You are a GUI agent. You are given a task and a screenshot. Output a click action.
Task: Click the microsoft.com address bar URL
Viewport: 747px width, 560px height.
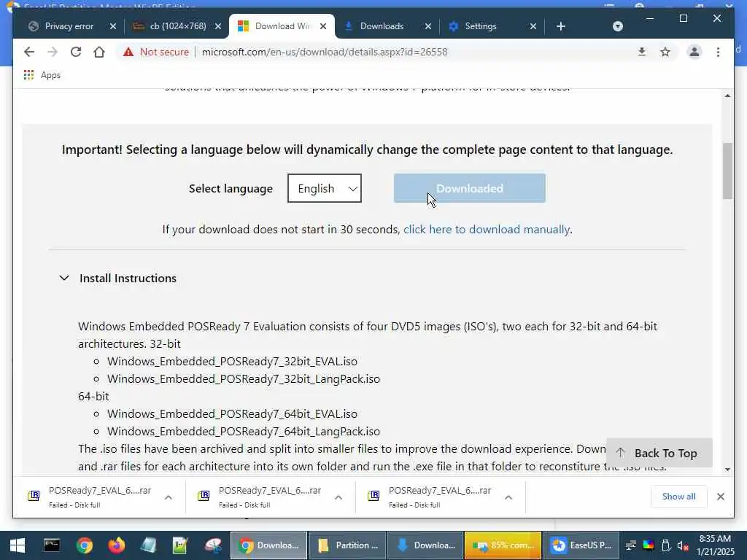[x=325, y=52]
